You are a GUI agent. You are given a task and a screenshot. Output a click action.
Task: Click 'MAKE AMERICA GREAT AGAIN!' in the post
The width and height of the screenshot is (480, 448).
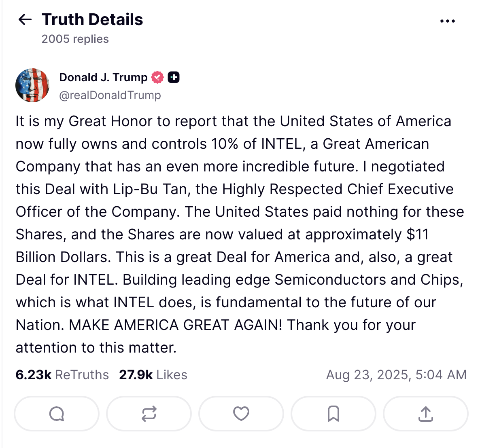click(x=175, y=325)
